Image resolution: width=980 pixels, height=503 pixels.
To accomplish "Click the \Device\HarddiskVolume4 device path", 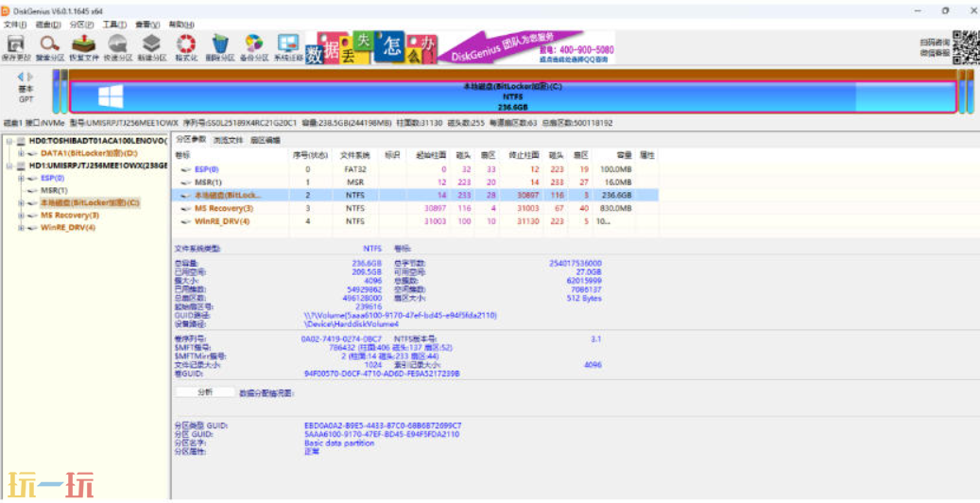I will pos(352,324).
